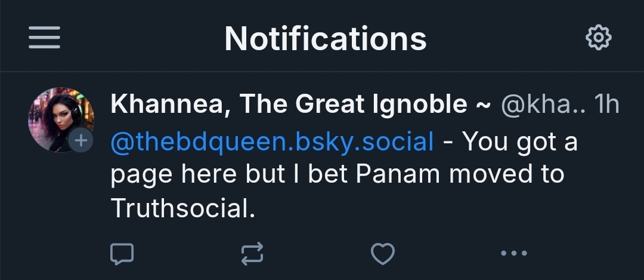Open the truncated @kha.. handle
The width and height of the screenshot is (644, 280).
pos(543,106)
